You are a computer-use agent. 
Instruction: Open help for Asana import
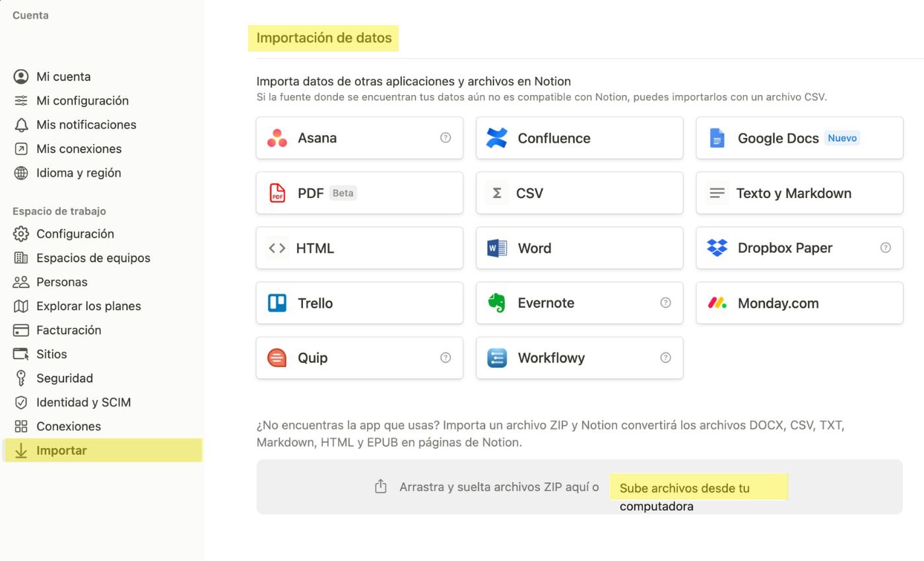445,138
